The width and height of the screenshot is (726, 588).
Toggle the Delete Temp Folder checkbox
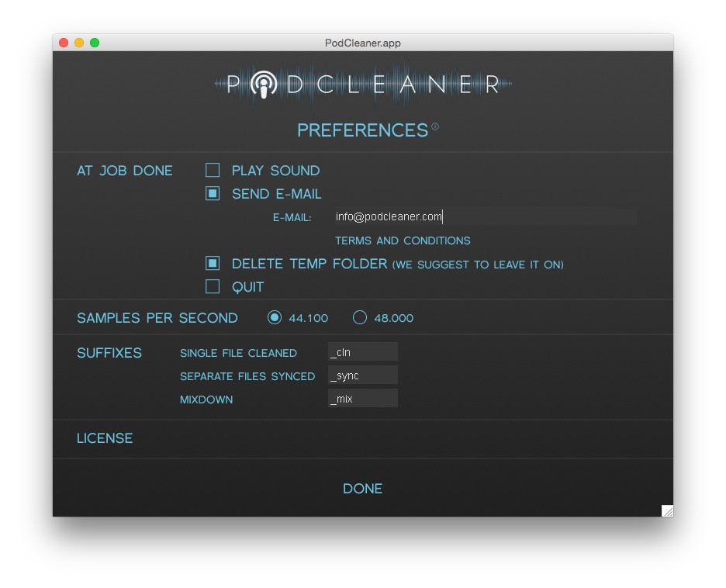pyautogui.click(x=213, y=264)
